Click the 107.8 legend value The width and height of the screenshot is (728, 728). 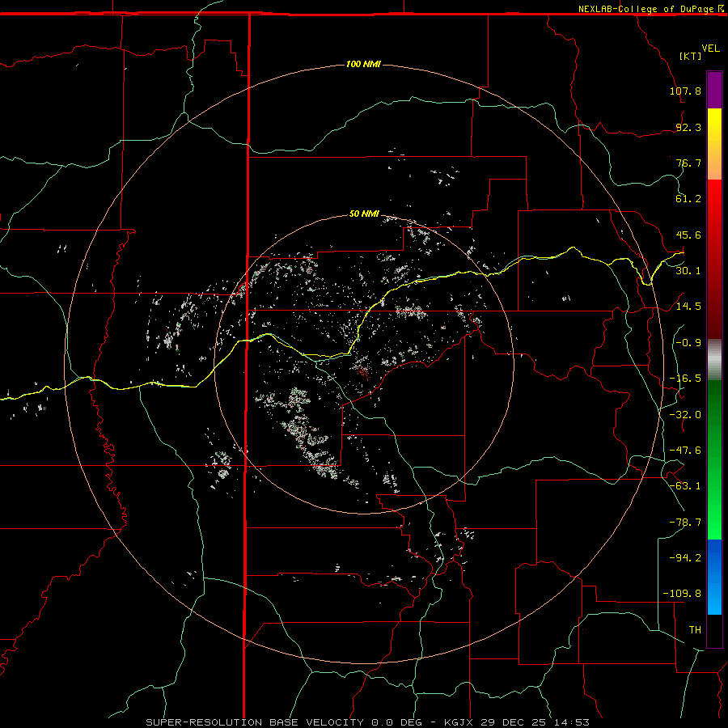point(685,91)
